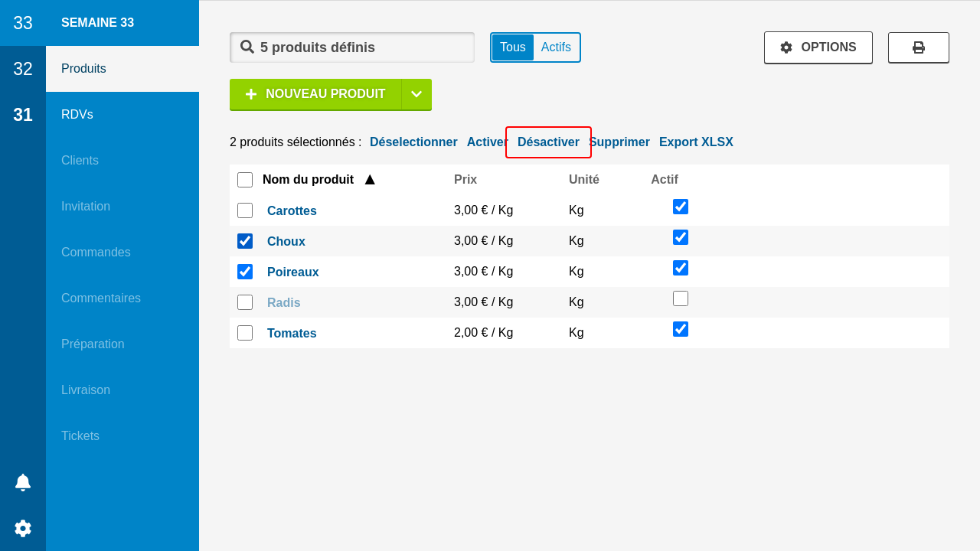Toggle Actif checkbox for Radis
Image resolution: width=980 pixels, height=551 pixels.
681,298
